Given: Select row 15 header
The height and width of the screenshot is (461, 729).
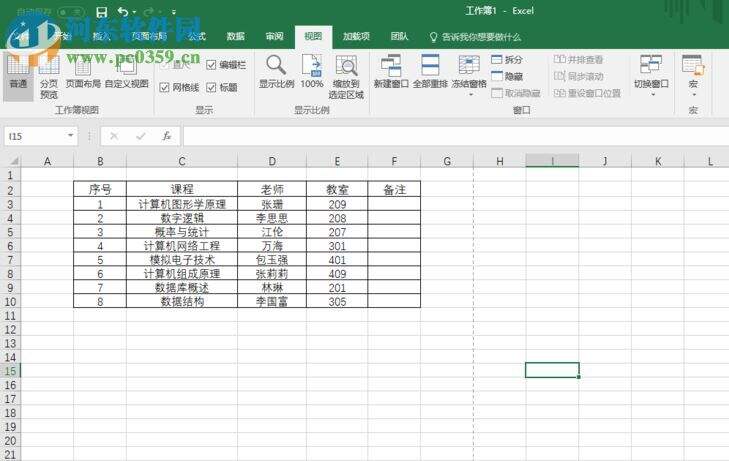Looking at the screenshot, I should pyautogui.click(x=10, y=371).
